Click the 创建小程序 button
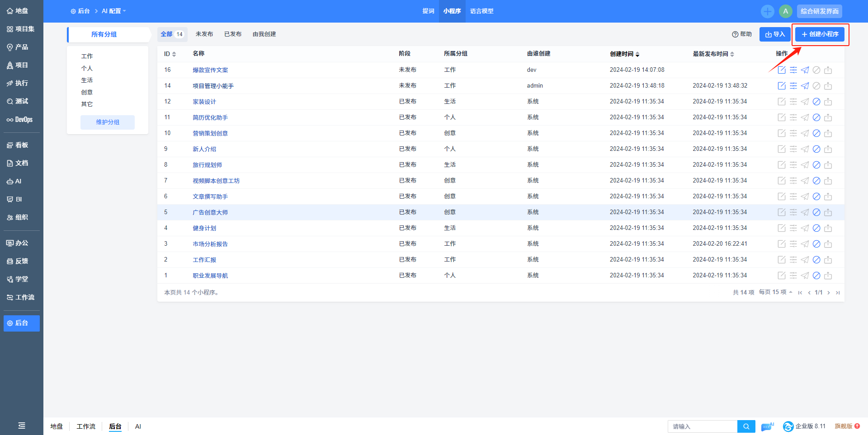This screenshot has height=435, width=868. [x=820, y=34]
